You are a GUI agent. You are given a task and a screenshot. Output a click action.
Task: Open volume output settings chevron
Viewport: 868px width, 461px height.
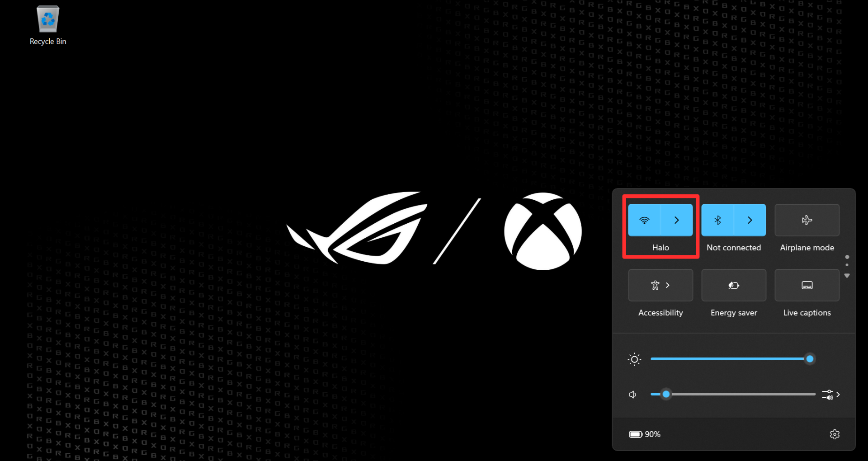[x=837, y=394]
